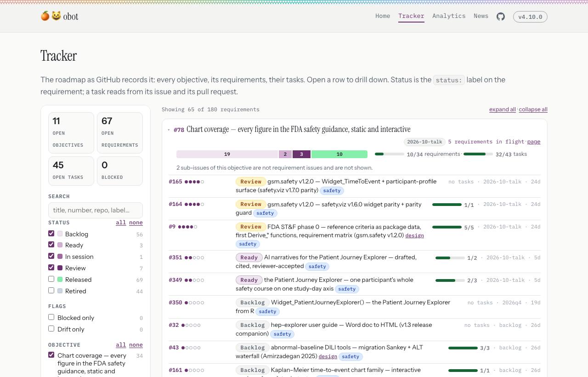Screen dimensions: 588x377
Task: Check the Blocked only flag
Action: pos(51,317)
